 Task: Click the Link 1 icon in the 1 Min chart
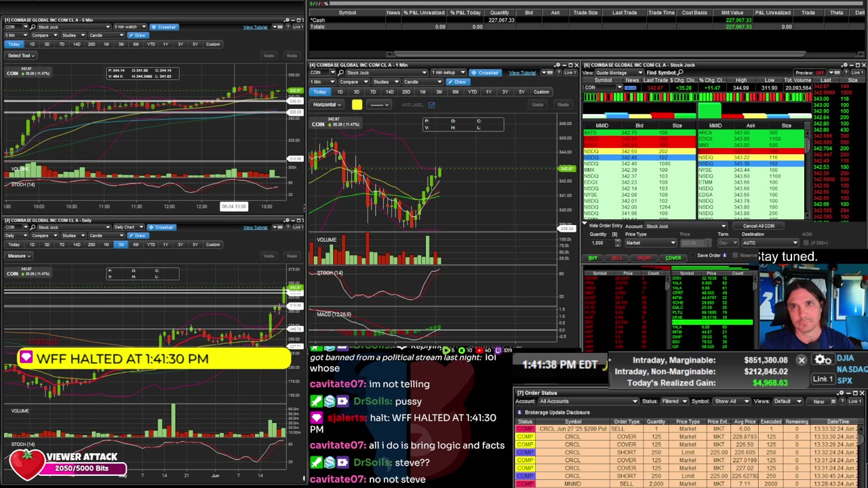(570, 73)
